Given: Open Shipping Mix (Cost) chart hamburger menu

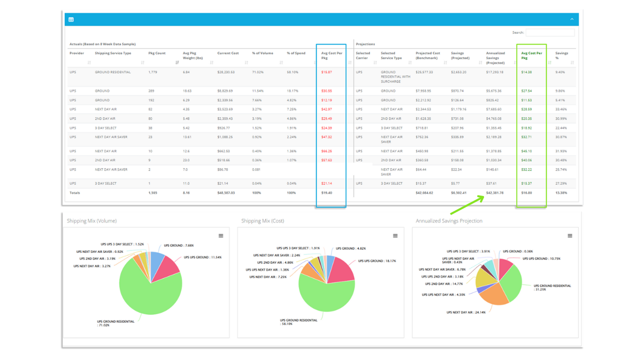Looking at the screenshot, I should (x=395, y=236).
